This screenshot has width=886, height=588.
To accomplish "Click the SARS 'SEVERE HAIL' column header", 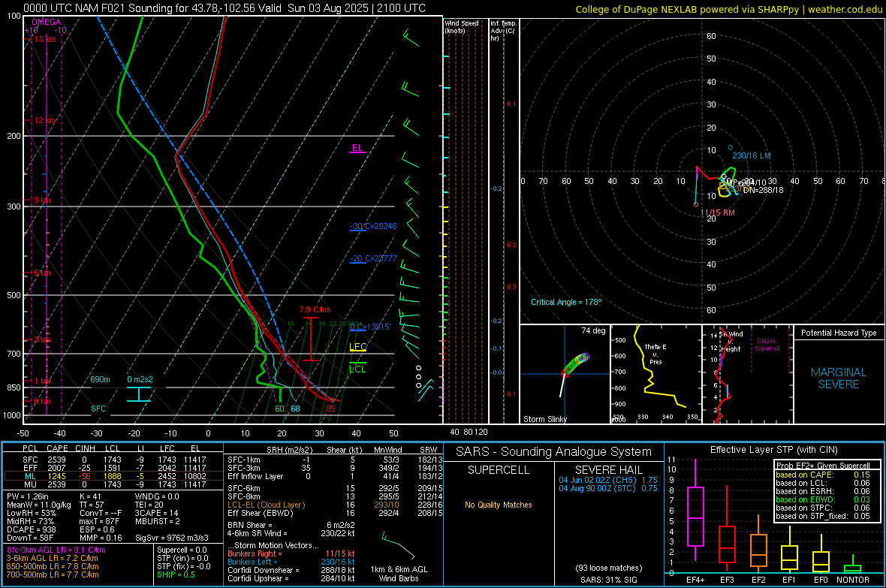I will [x=608, y=470].
